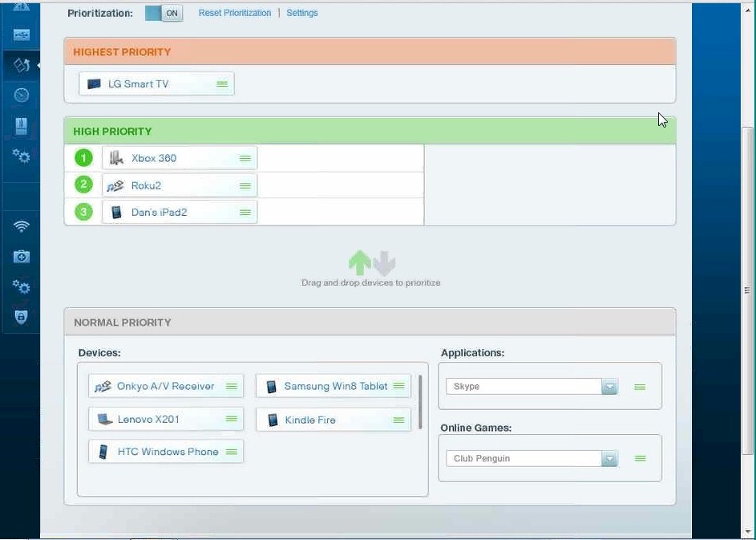
Task: Click the gears icon just above the Wi-Fi icon
Action: pyautogui.click(x=21, y=156)
